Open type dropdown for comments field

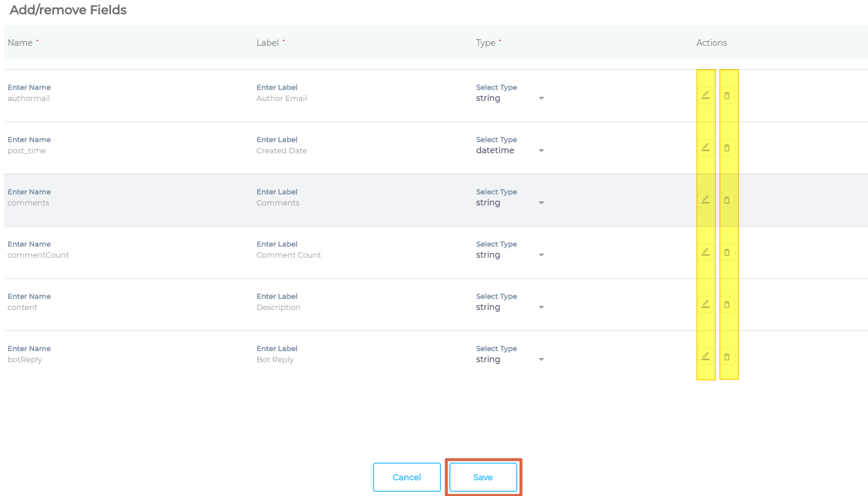tap(510, 203)
